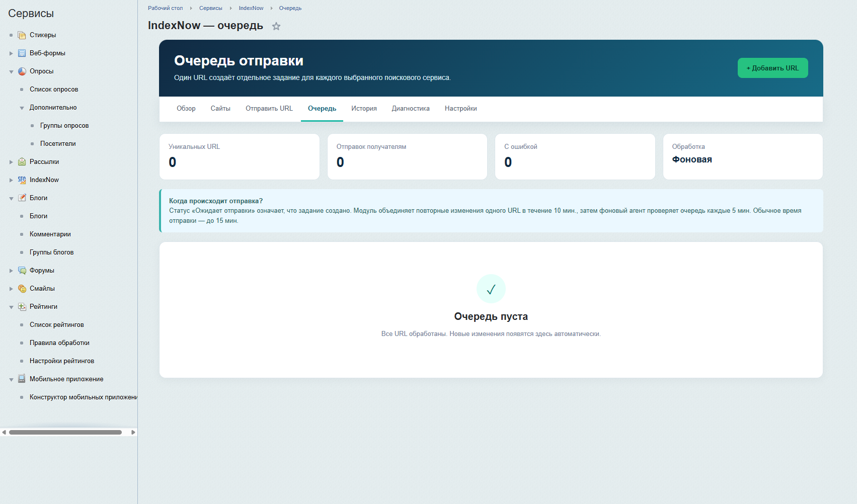Open Сервисы breadcrumb link
The width and height of the screenshot is (857, 504).
click(210, 8)
